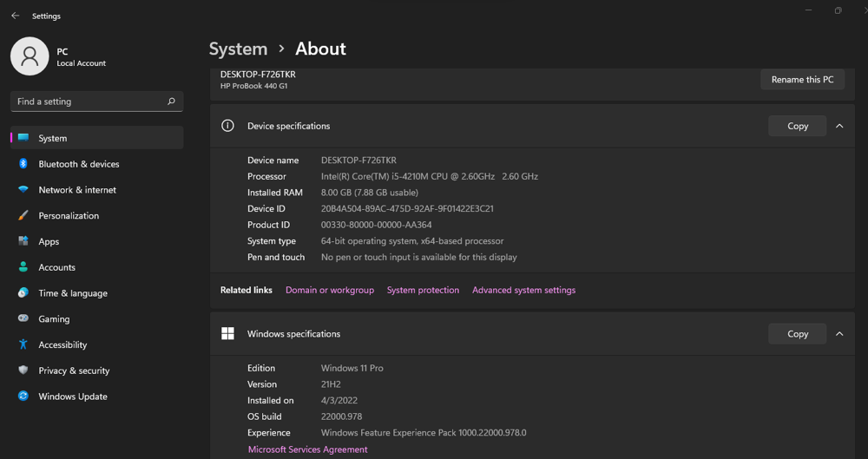
Task: Click the Windows Update sync icon
Action: [23, 396]
